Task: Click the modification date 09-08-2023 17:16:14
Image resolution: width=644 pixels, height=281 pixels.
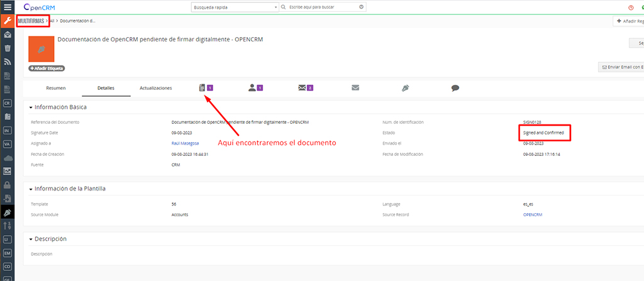Action: pyautogui.click(x=541, y=154)
